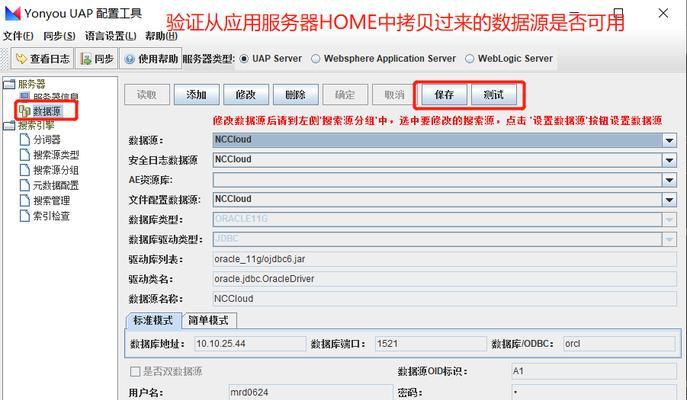Open the 数据库类型 ORACLE11G dropdown arrow
The height and width of the screenshot is (400, 687).
pos(669,219)
